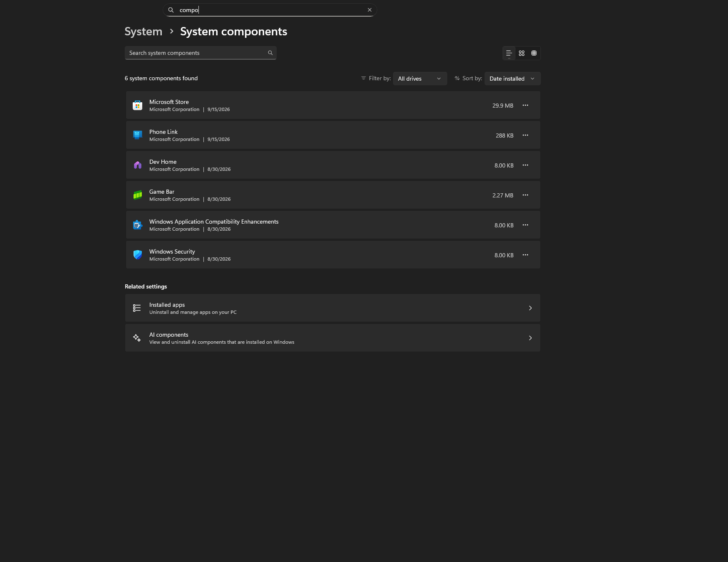Click the Phone Link name text
The width and height of the screenshot is (728, 562).
click(163, 132)
